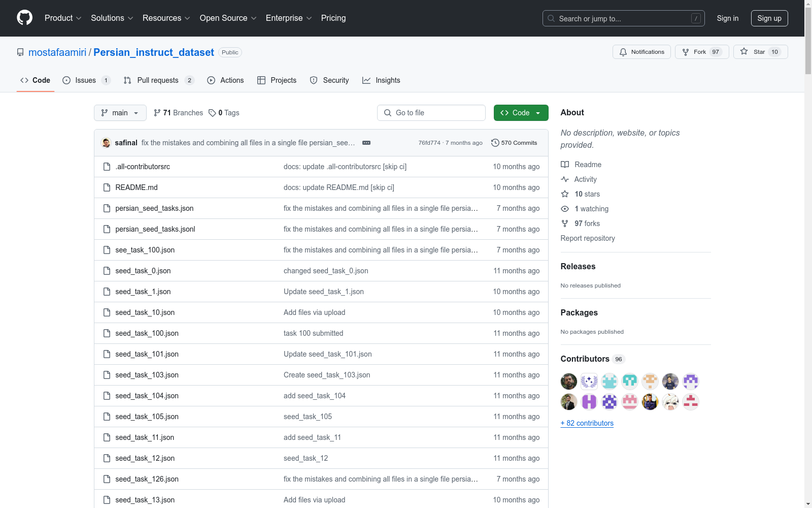Image resolution: width=812 pixels, height=508 pixels.
Task: Open the Releases heading link
Action: click(578, 266)
